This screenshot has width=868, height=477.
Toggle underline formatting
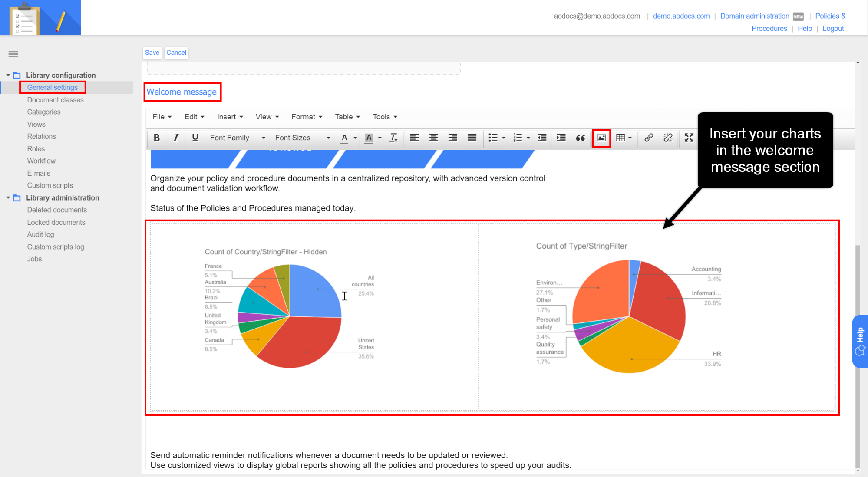[x=195, y=138]
